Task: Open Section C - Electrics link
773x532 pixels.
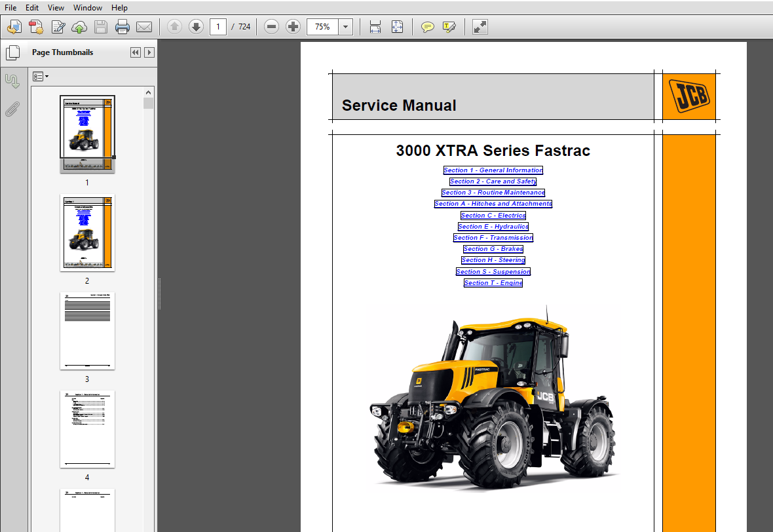Action: [x=493, y=216]
